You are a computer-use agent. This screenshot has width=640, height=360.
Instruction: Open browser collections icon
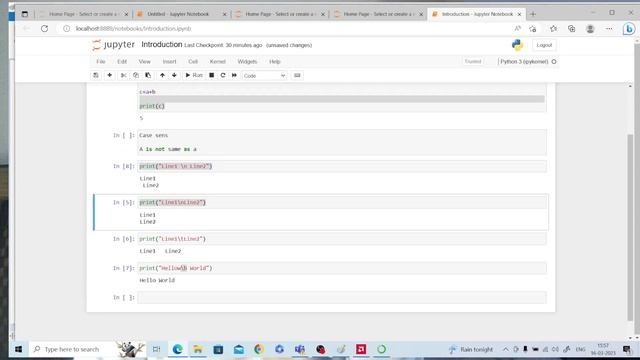pyautogui.click(x=571, y=29)
